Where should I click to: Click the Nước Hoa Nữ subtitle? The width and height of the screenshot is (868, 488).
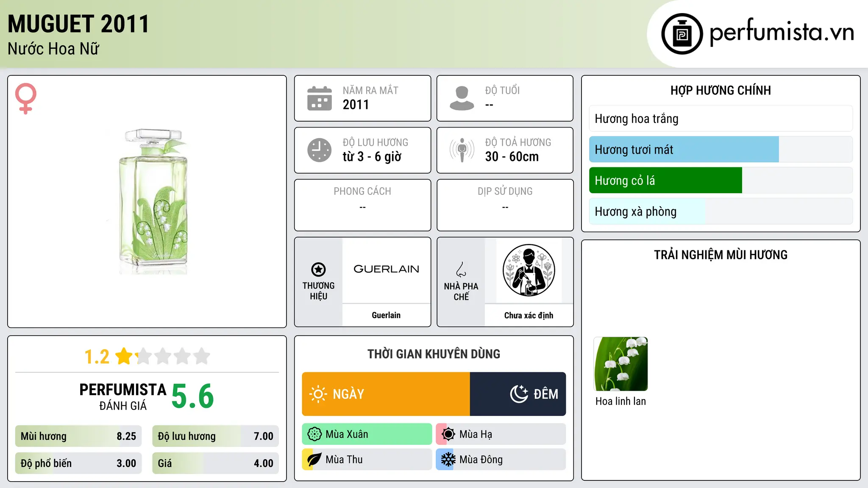53,49
